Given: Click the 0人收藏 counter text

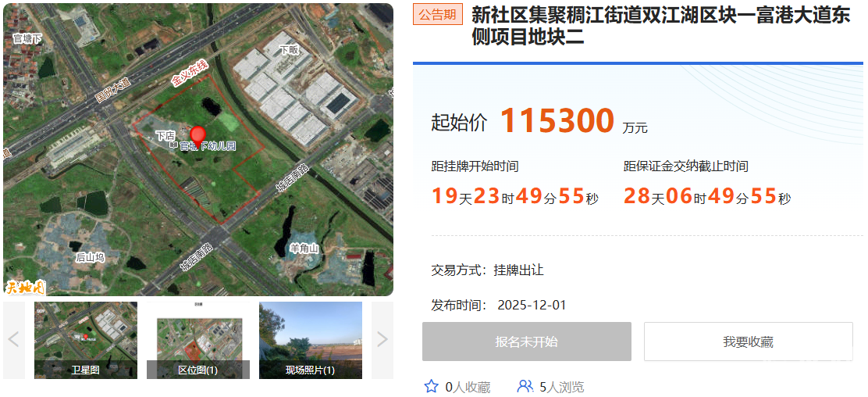Looking at the screenshot, I should [468, 387].
